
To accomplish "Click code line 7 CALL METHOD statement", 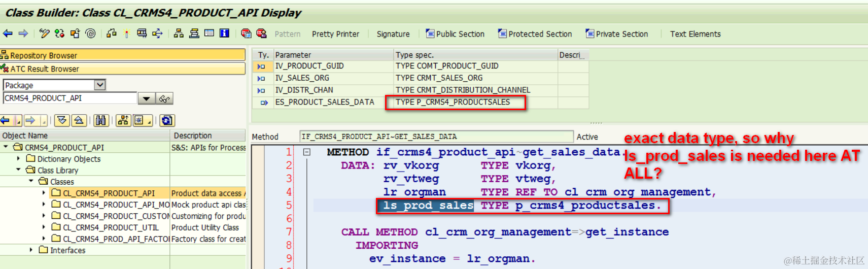I will [505, 232].
